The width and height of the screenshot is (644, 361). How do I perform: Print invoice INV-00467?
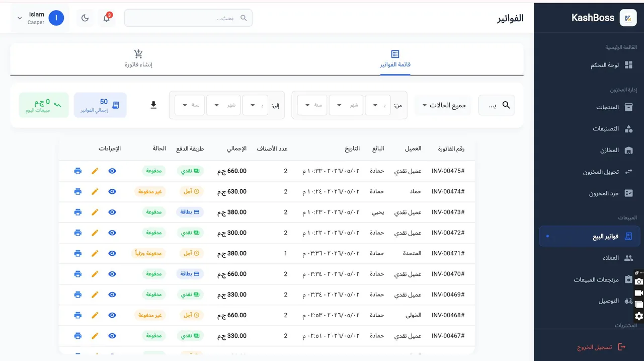(77, 336)
